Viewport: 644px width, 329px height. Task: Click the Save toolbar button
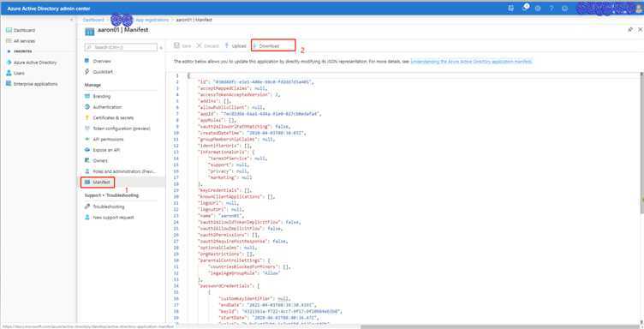click(182, 46)
